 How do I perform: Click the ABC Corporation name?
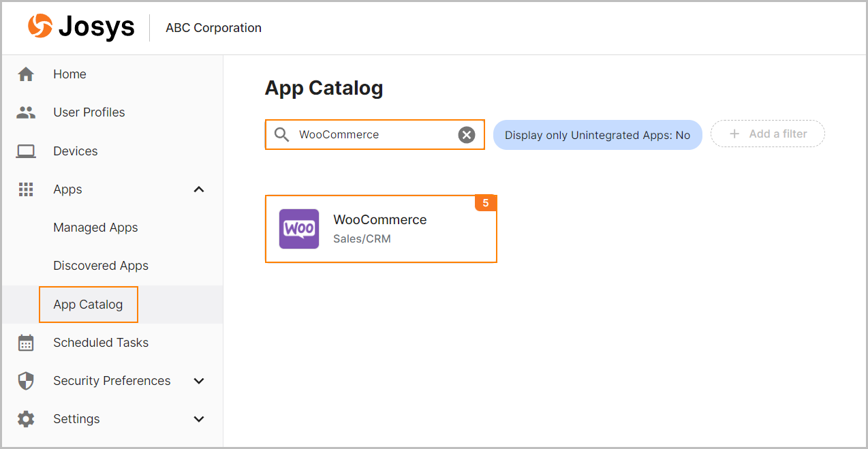click(x=213, y=28)
